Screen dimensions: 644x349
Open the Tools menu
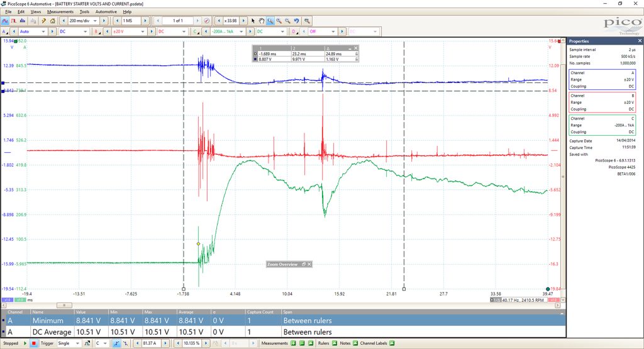click(84, 11)
